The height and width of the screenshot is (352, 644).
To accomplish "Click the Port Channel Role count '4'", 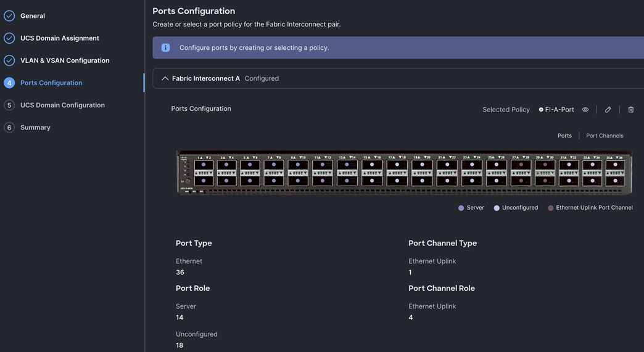I will point(411,317).
